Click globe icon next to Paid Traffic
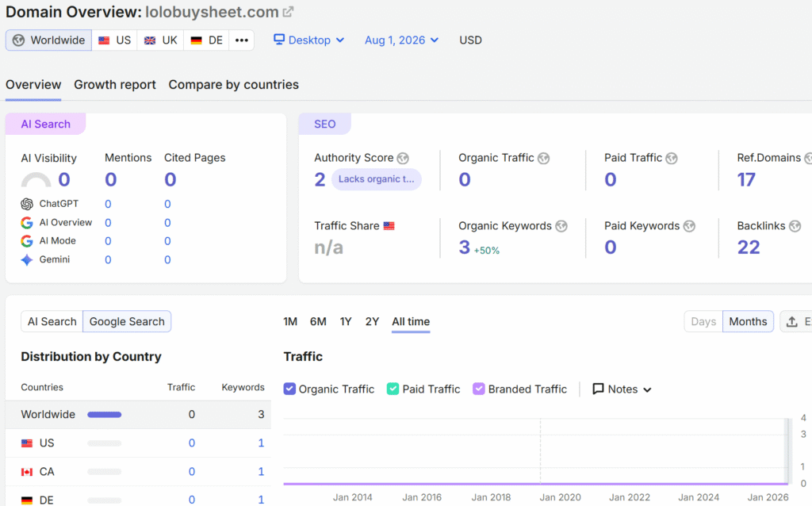Screen dimensions: 812x506 pyautogui.click(x=672, y=158)
